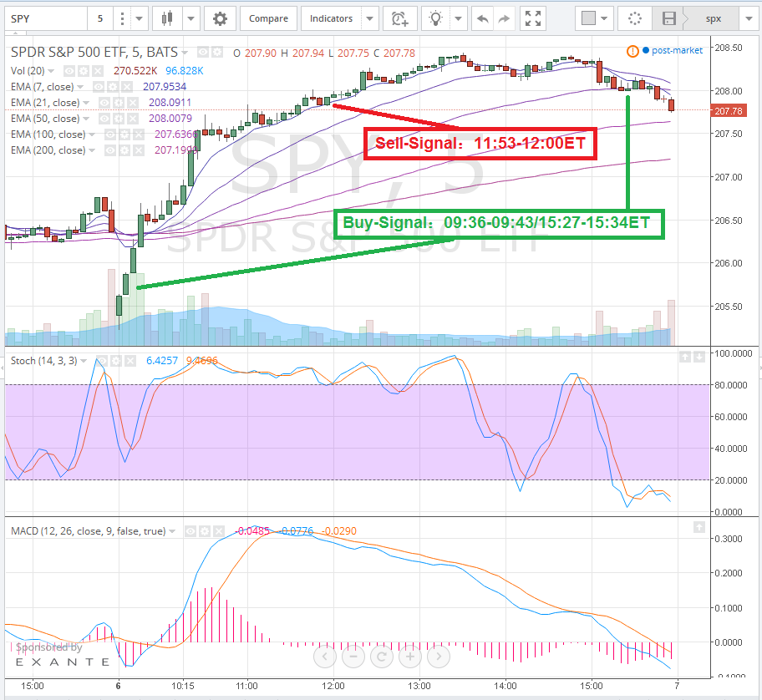Click the post-market session label
This screenshot has width=762, height=700.
[677, 50]
